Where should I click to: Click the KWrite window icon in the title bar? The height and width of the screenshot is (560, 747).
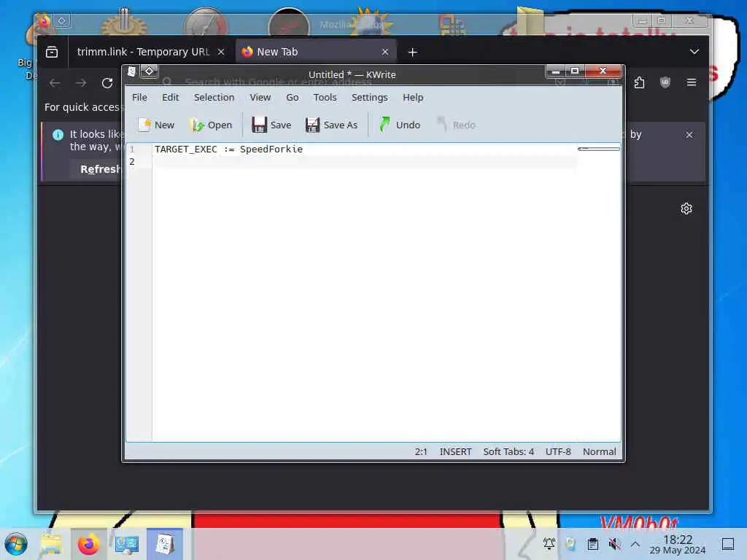coord(131,71)
